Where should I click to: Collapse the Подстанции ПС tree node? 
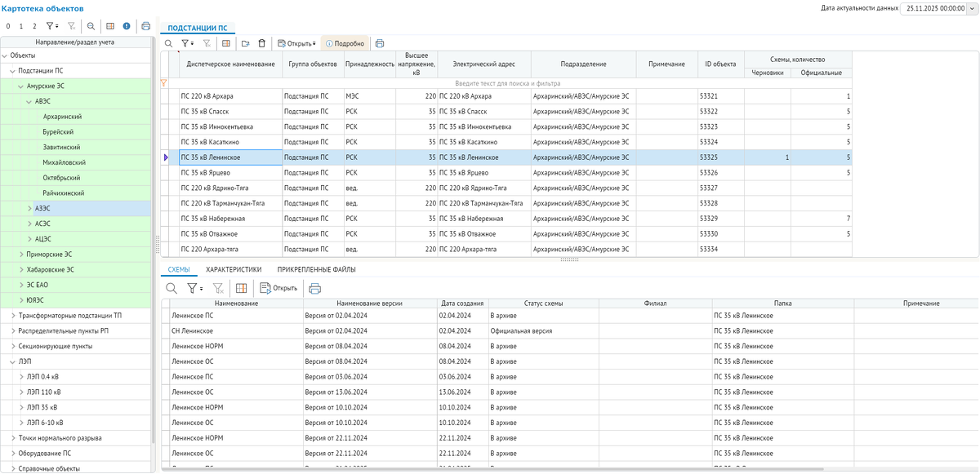point(13,71)
